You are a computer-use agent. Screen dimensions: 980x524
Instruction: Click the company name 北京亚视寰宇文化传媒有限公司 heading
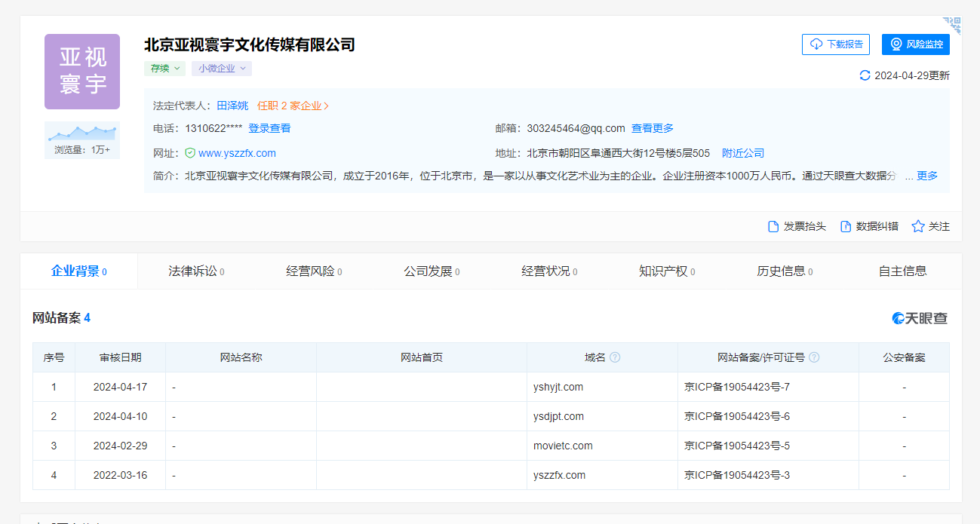coord(250,44)
